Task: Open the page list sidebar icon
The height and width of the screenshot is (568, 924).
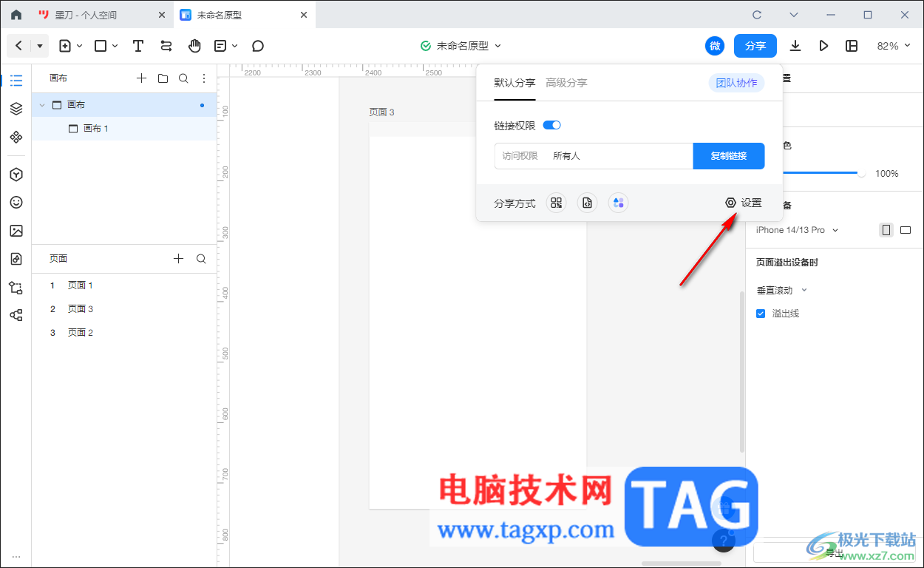Action: click(16, 81)
